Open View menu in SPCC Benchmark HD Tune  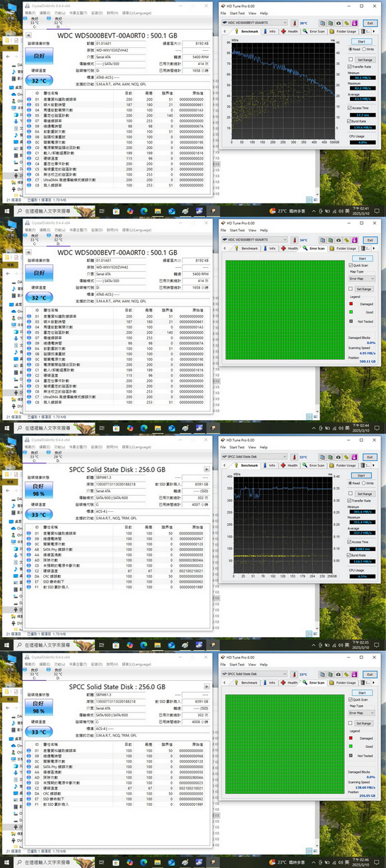pyautogui.click(x=252, y=448)
